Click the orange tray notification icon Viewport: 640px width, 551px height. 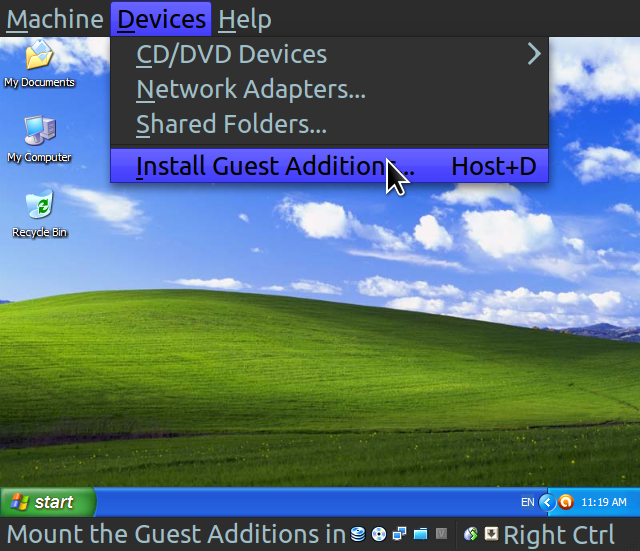pos(566,502)
